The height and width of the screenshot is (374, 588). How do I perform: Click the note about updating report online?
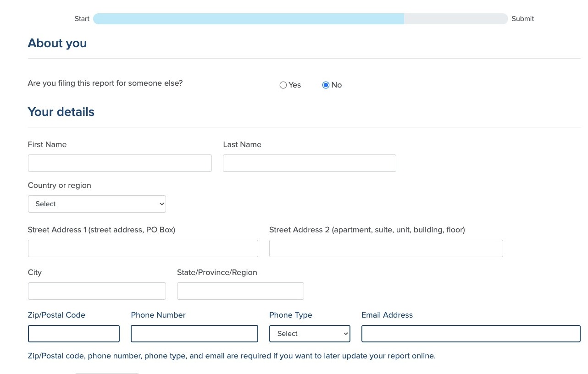(232, 356)
